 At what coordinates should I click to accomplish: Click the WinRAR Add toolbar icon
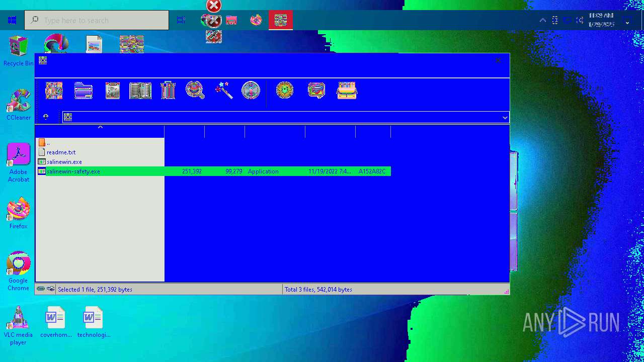click(x=54, y=90)
